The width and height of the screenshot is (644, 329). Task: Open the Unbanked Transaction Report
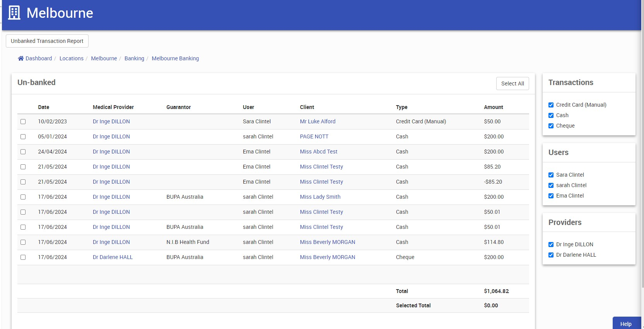click(x=47, y=41)
